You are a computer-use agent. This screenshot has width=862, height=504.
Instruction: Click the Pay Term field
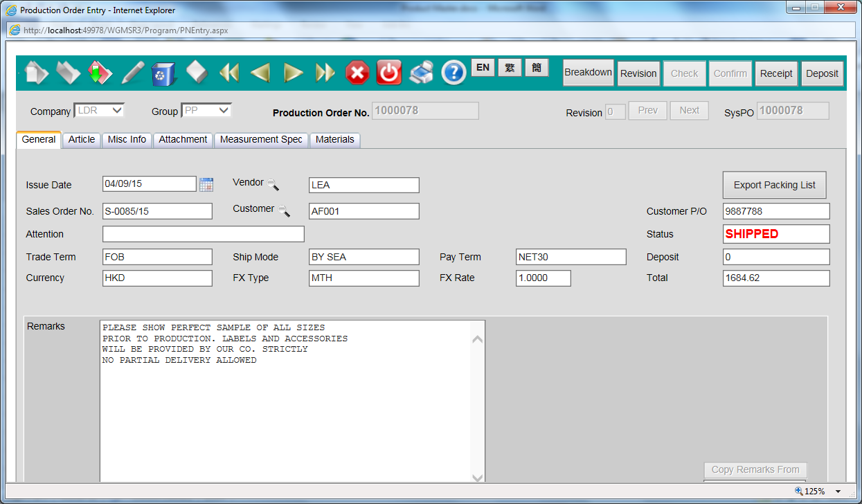pyautogui.click(x=571, y=257)
